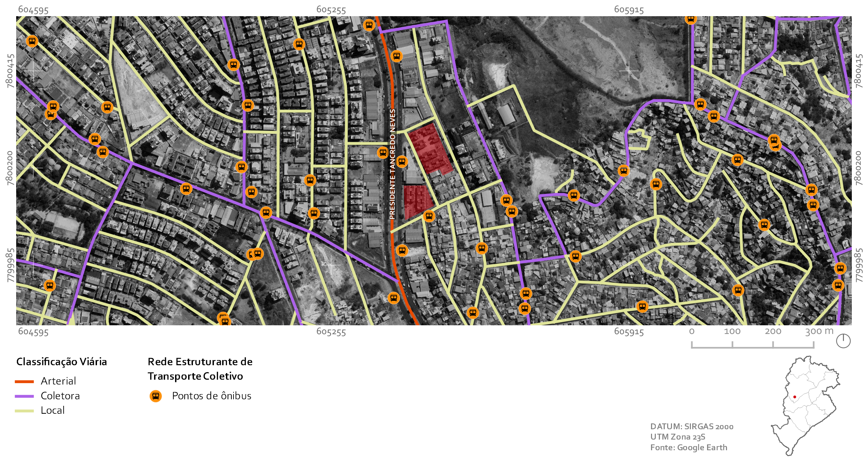Click the 'DATUM: SIRGAS 2000' text
The width and height of the screenshot is (868, 464).
(x=692, y=426)
